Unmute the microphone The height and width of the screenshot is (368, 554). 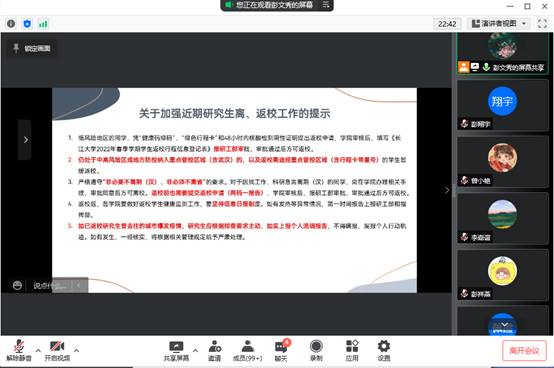(19, 350)
